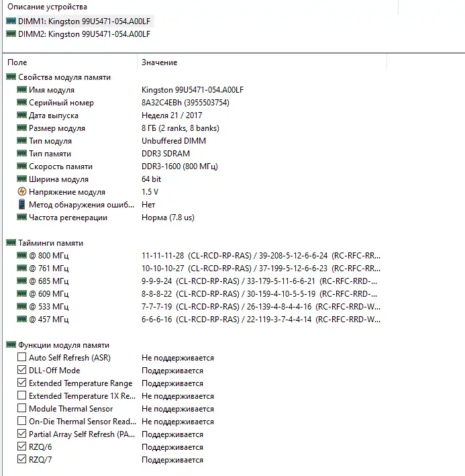Select the 'DIMM2: Kingston 99U5471-054.A00LF' row label

coord(84,34)
